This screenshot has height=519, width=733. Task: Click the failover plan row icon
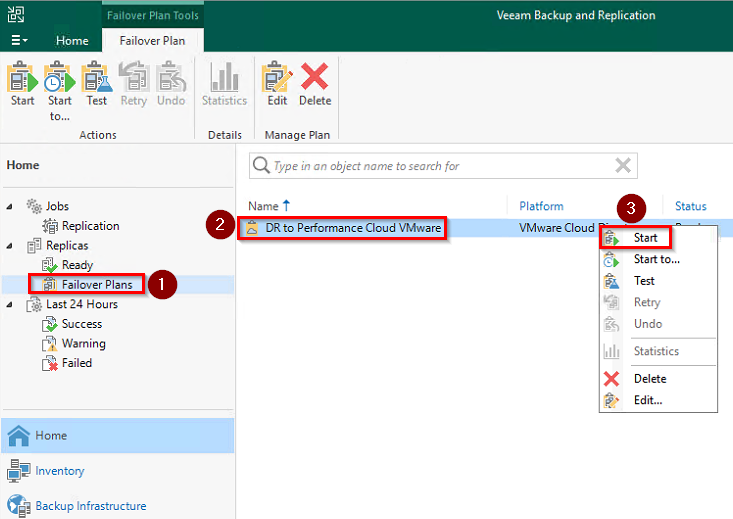(252, 228)
